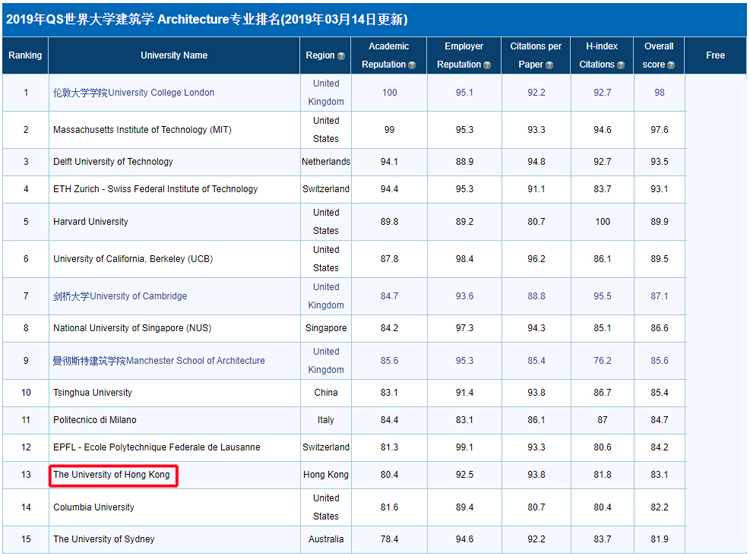Click H-index value 76.2 in Manchester row

coord(602,360)
